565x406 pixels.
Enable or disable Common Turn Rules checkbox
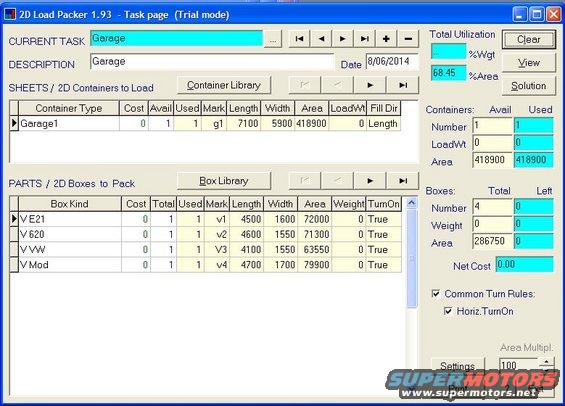[436, 294]
